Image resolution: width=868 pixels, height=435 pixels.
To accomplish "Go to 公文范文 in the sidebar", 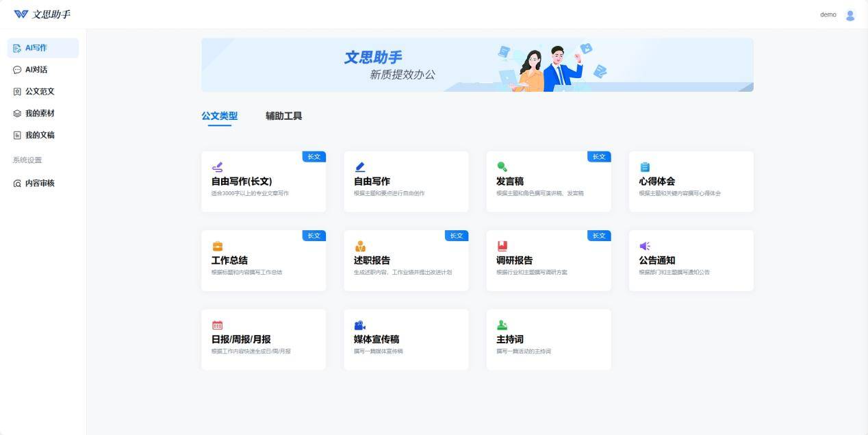I will [x=40, y=92].
